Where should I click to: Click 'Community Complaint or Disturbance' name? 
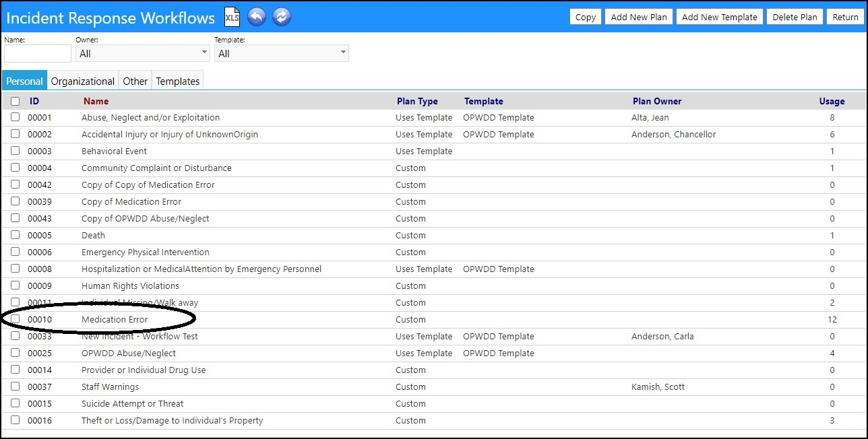point(156,168)
